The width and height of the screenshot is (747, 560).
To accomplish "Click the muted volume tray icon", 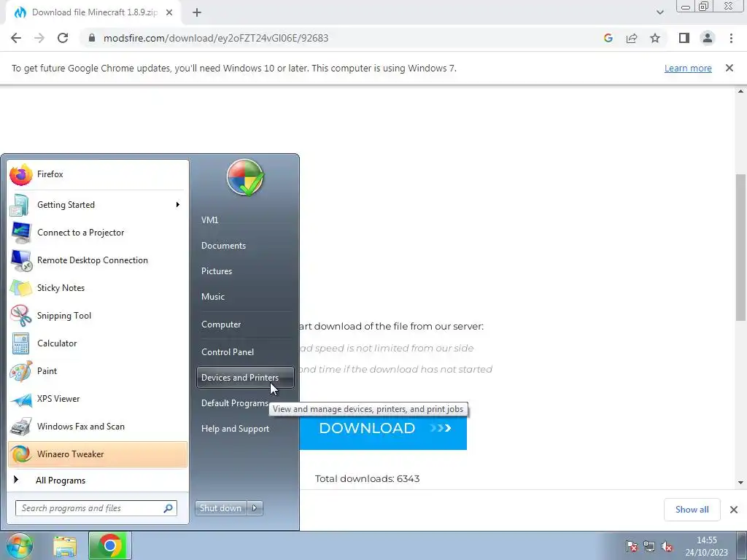I will click(667, 546).
